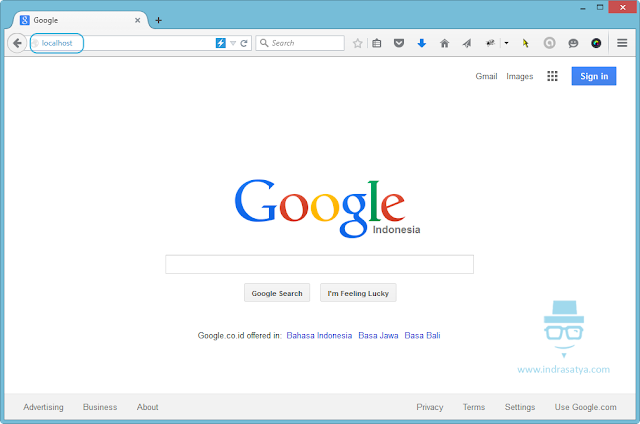
Task: Open the Firefox hamburger menu
Action: 622,43
